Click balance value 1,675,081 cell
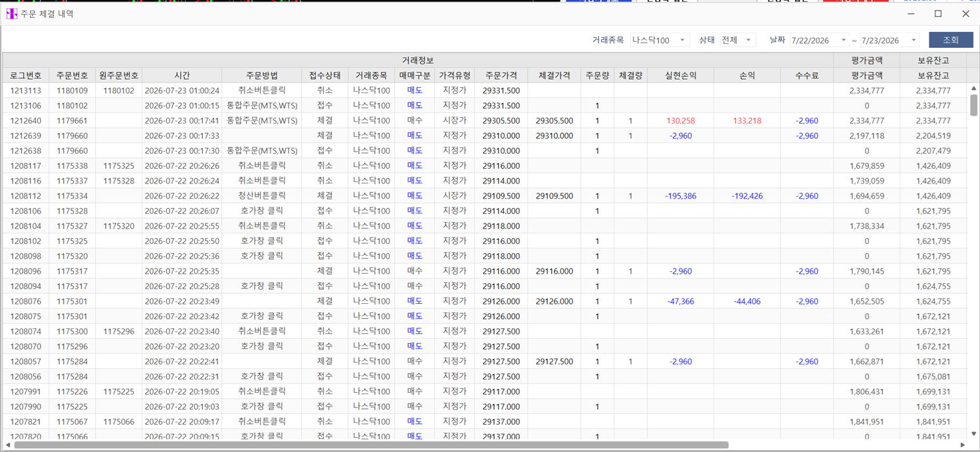 point(933,376)
